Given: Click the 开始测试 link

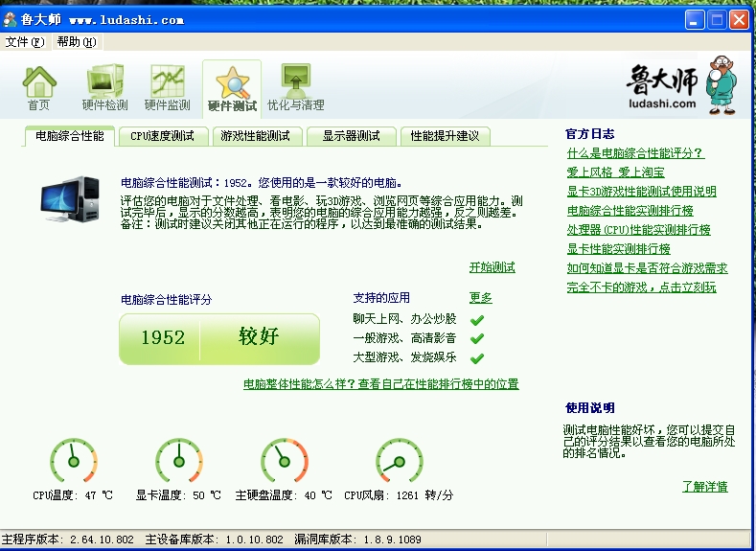Looking at the screenshot, I should (x=493, y=267).
